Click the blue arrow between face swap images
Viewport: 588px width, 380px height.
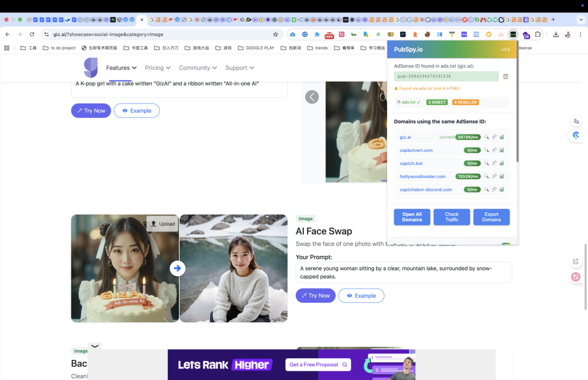[x=177, y=268]
